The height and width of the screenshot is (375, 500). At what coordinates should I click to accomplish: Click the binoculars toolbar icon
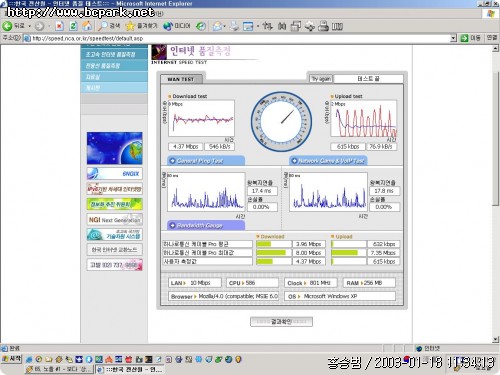click(x=282, y=26)
